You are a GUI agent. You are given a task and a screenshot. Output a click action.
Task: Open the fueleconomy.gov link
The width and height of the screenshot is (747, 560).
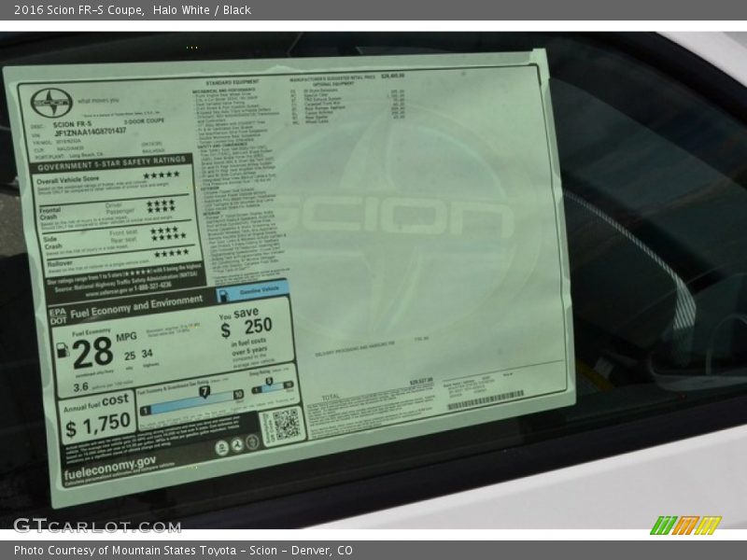coord(110,464)
